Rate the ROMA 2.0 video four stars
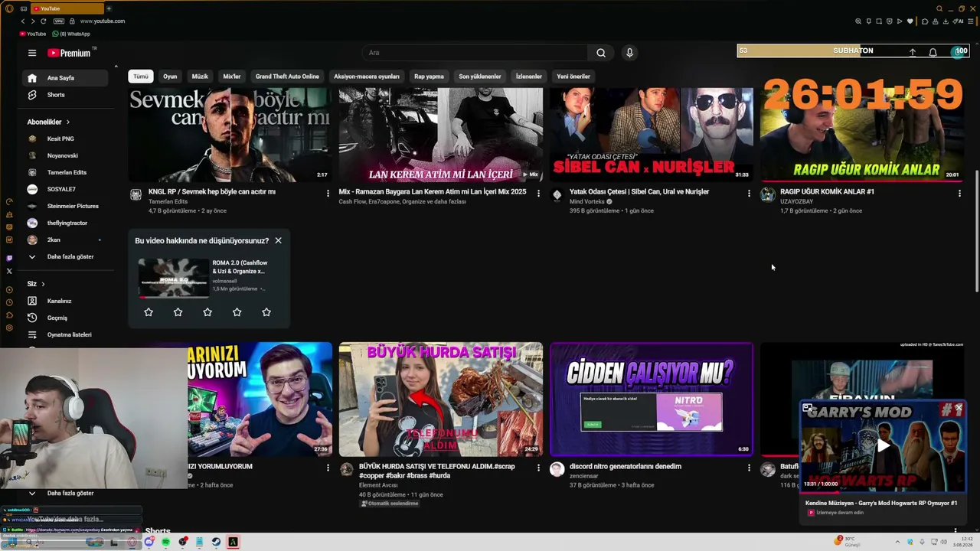 tap(237, 312)
